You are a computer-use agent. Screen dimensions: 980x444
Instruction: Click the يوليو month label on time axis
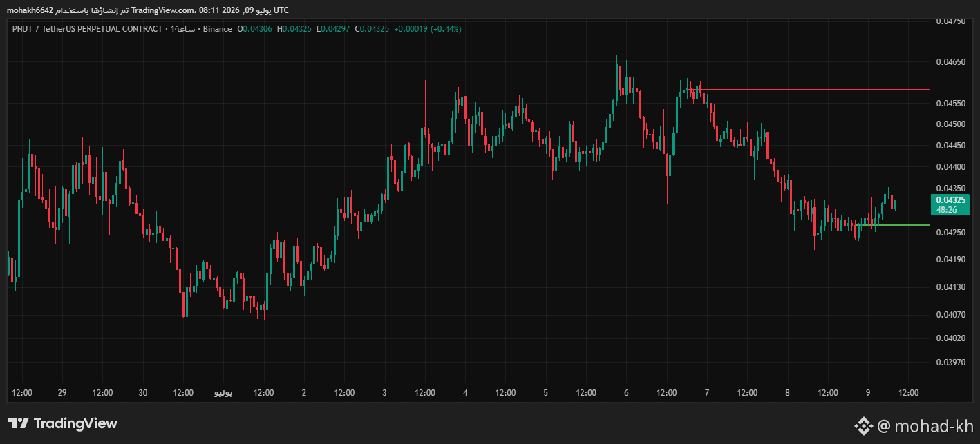pos(223,393)
